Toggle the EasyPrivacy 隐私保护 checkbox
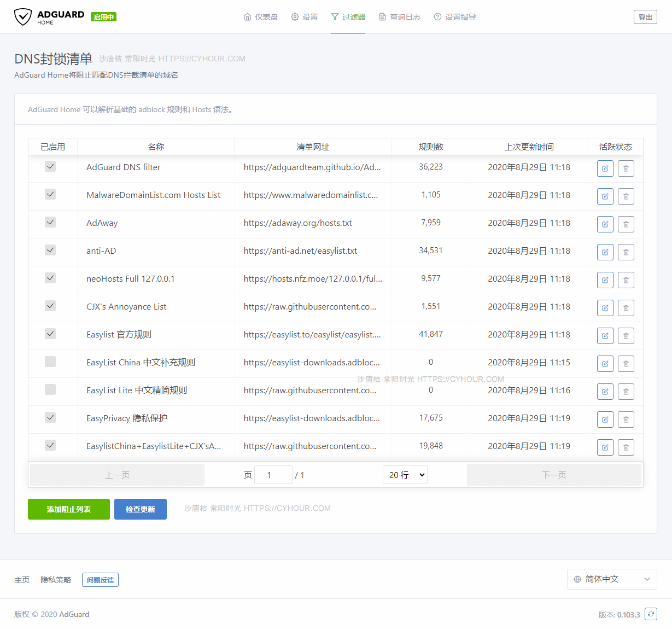Viewport: 672px width, 629px height. (x=50, y=417)
